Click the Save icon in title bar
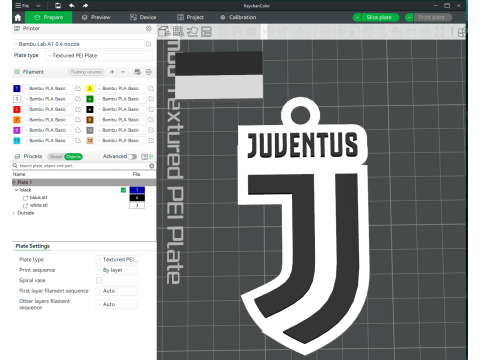The width and height of the screenshot is (480, 360). [x=58, y=5]
